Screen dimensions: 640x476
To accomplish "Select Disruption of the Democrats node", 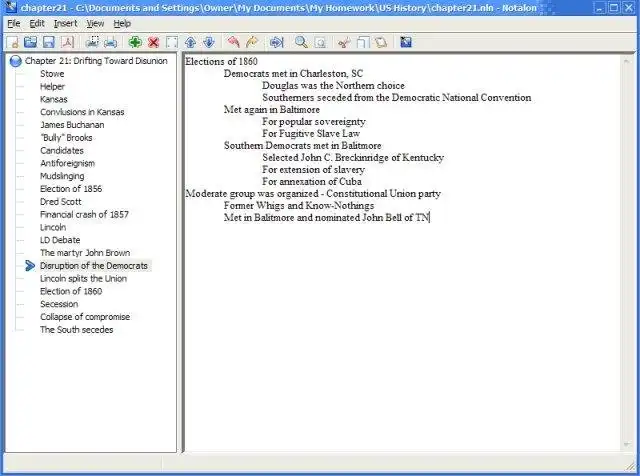I will [x=94, y=266].
